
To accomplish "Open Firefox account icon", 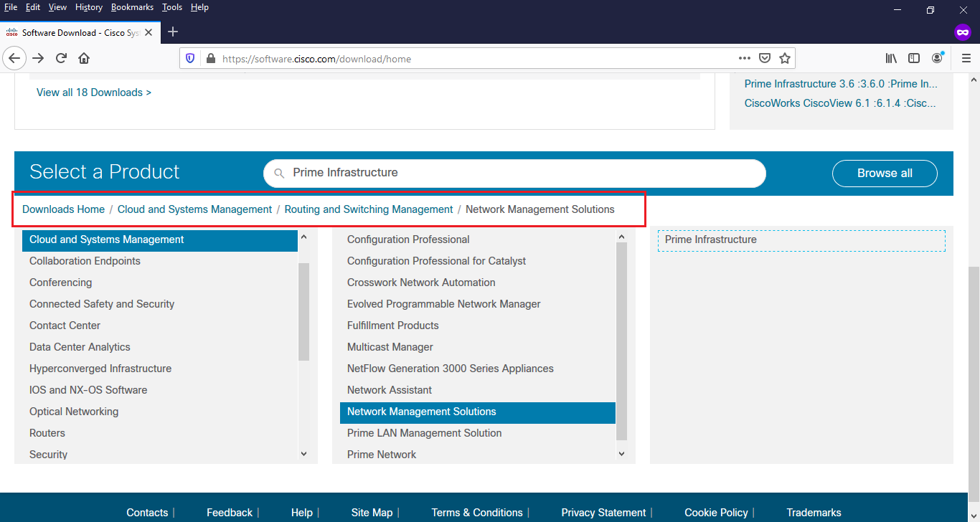I will pyautogui.click(x=938, y=58).
